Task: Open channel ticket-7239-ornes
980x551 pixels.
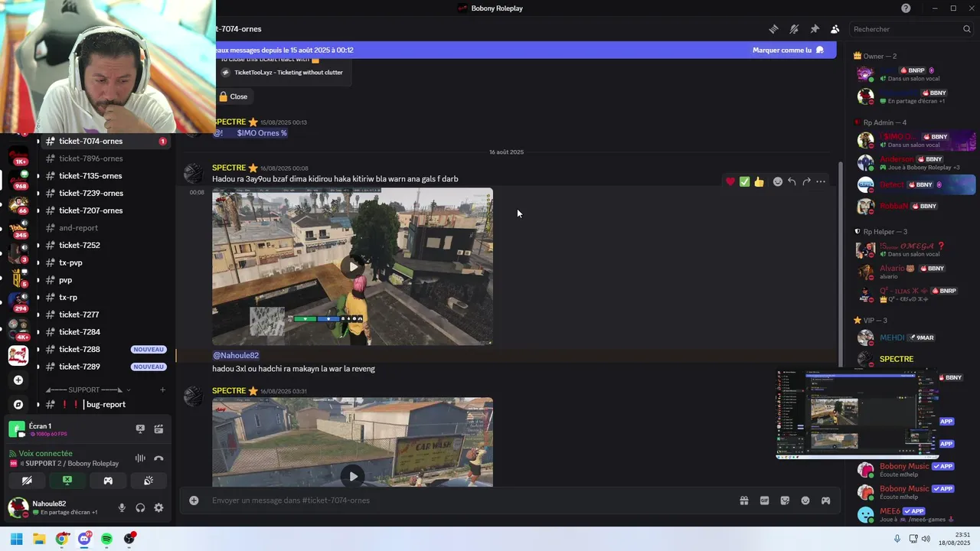Action: pos(103,193)
